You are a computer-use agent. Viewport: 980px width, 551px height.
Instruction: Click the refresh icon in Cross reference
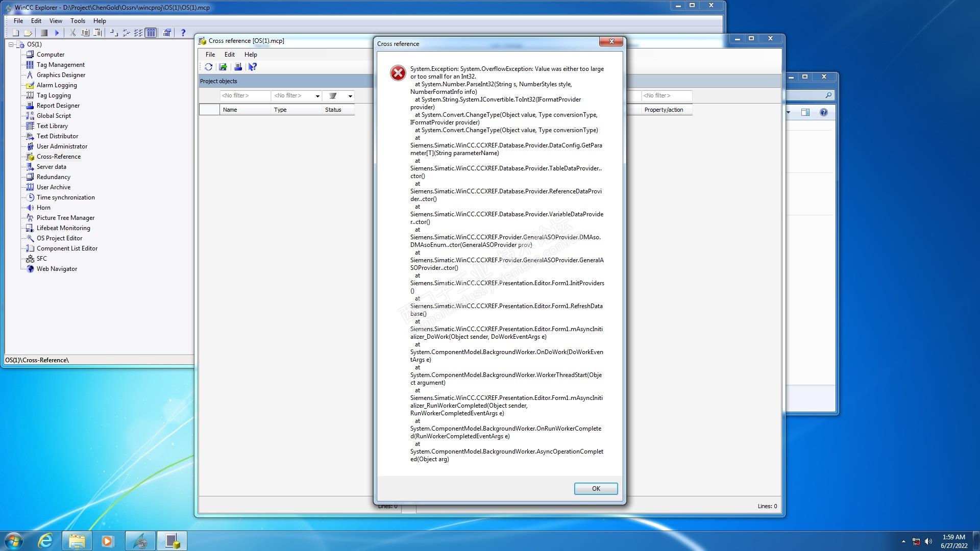(x=208, y=67)
